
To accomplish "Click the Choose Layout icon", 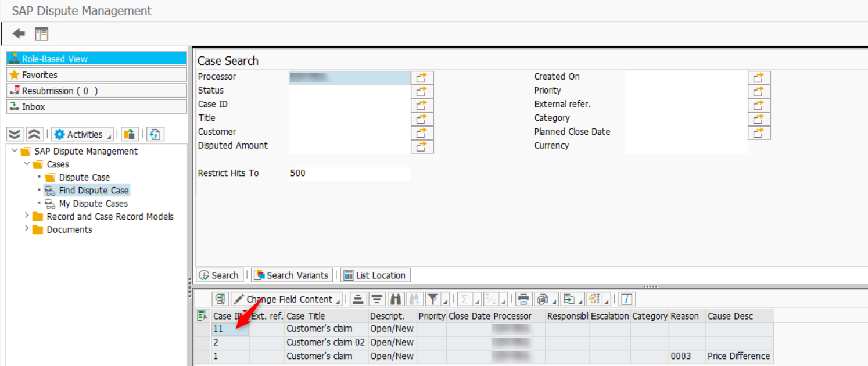I will click(x=593, y=299).
